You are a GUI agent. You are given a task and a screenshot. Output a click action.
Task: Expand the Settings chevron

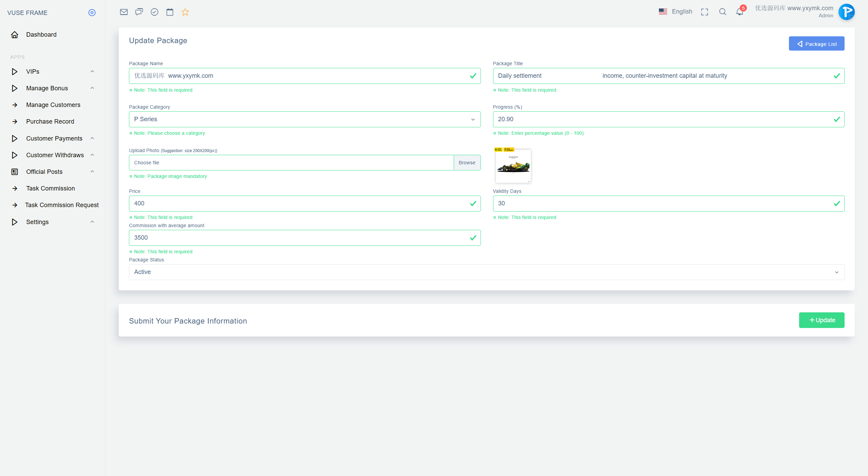[x=92, y=222]
